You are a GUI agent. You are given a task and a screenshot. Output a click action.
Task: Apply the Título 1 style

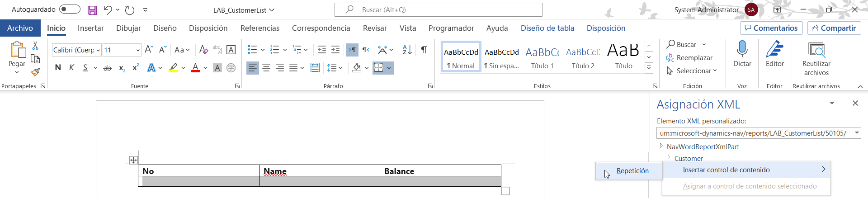pyautogui.click(x=542, y=56)
